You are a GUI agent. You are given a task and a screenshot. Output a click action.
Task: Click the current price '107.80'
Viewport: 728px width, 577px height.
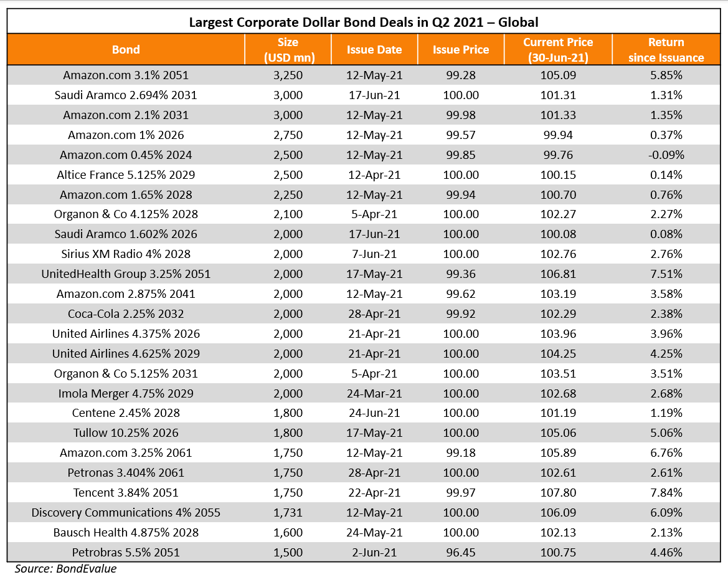[x=558, y=493]
